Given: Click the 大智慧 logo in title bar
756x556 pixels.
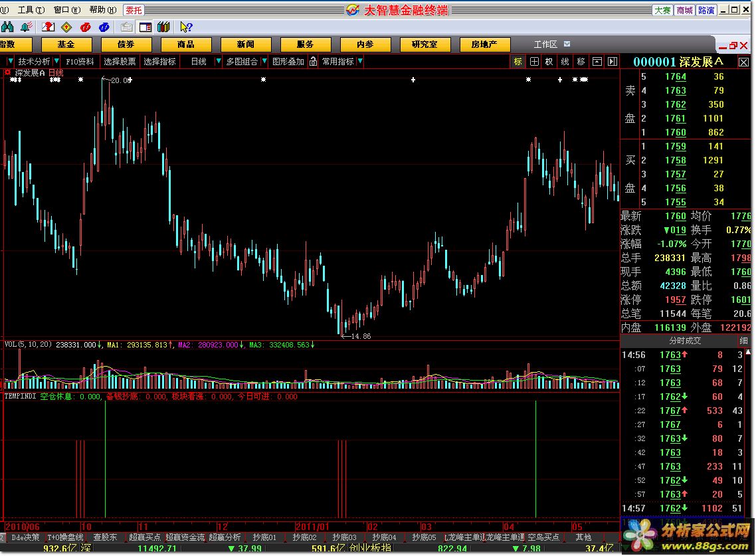Looking at the screenshot, I should pyautogui.click(x=353, y=10).
